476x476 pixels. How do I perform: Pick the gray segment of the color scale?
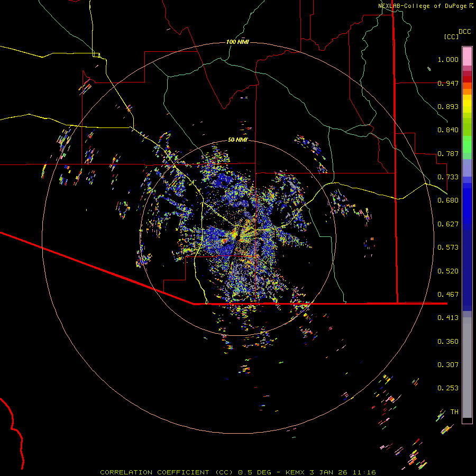[x=467, y=368]
